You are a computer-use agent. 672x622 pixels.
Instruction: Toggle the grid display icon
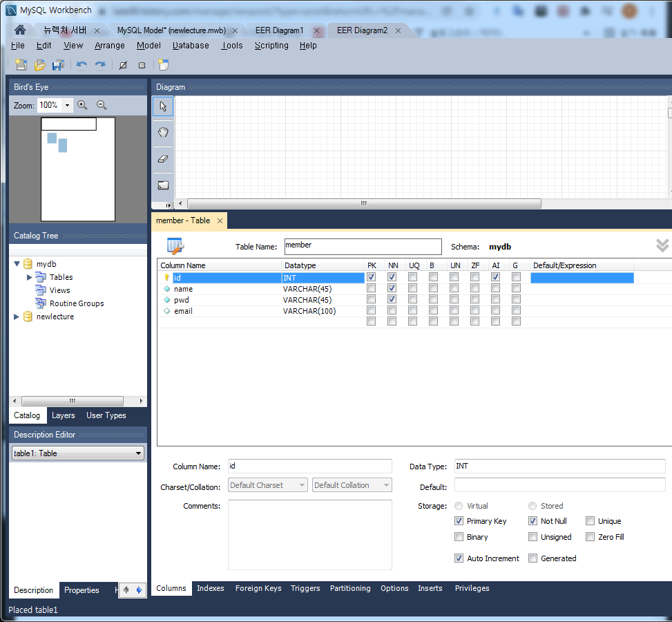(x=142, y=65)
